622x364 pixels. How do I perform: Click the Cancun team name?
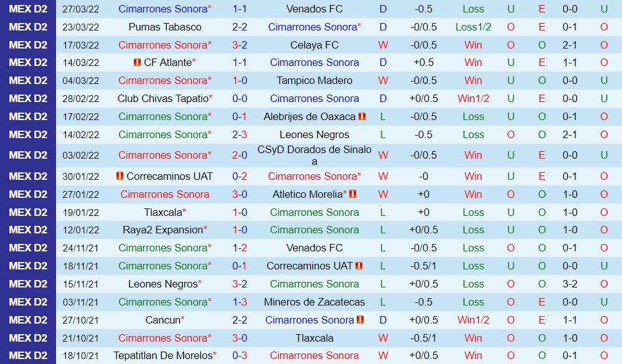163,320
